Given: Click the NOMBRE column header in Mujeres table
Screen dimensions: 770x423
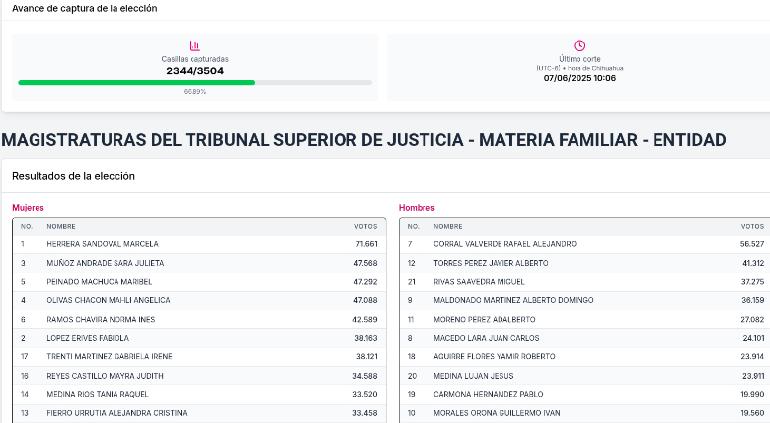Looking at the screenshot, I should 61,226.
